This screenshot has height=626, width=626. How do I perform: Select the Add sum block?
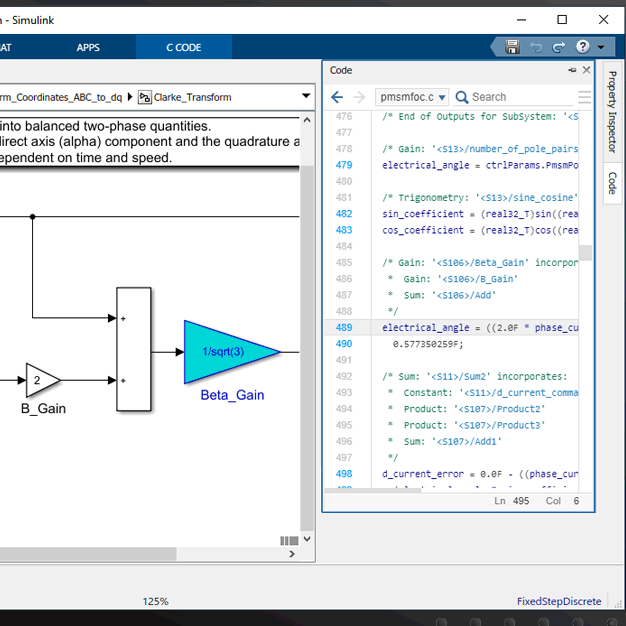[x=134, y=349]
